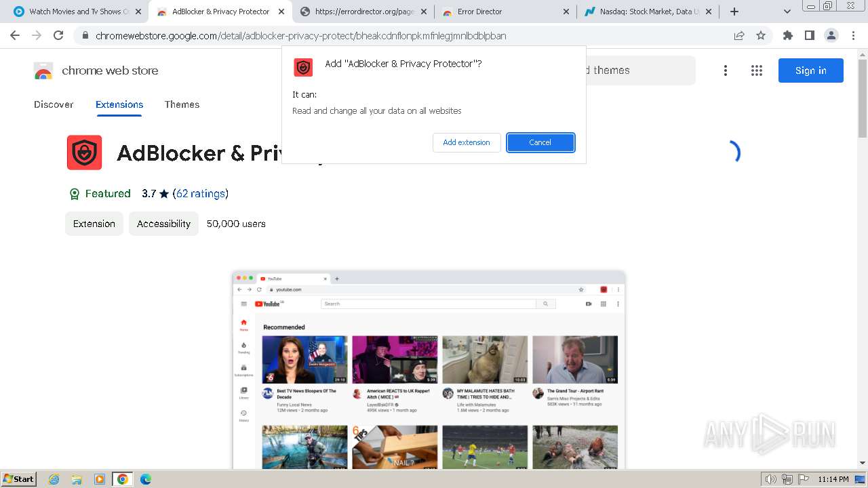The image size is (868, 488).
Task: Open File Explorer from taskbar
Action: [77, 479]
